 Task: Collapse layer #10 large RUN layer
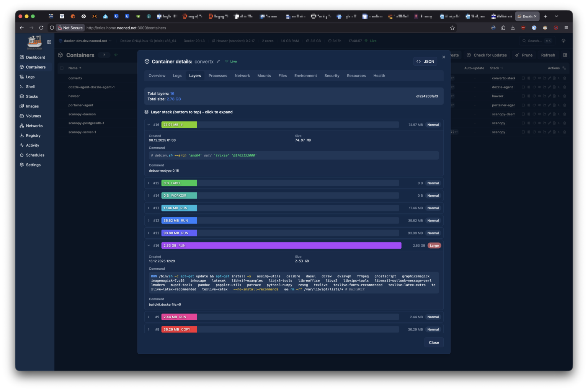149,246
